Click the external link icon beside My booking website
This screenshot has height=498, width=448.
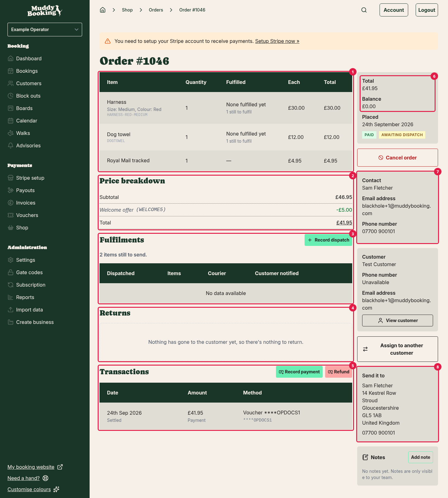(60, 467)
